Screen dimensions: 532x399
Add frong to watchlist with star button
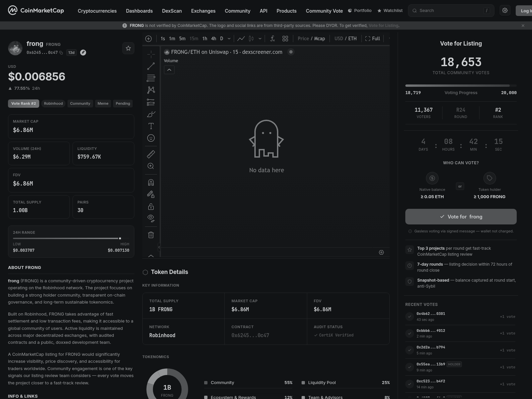click(x=128, y=48)
